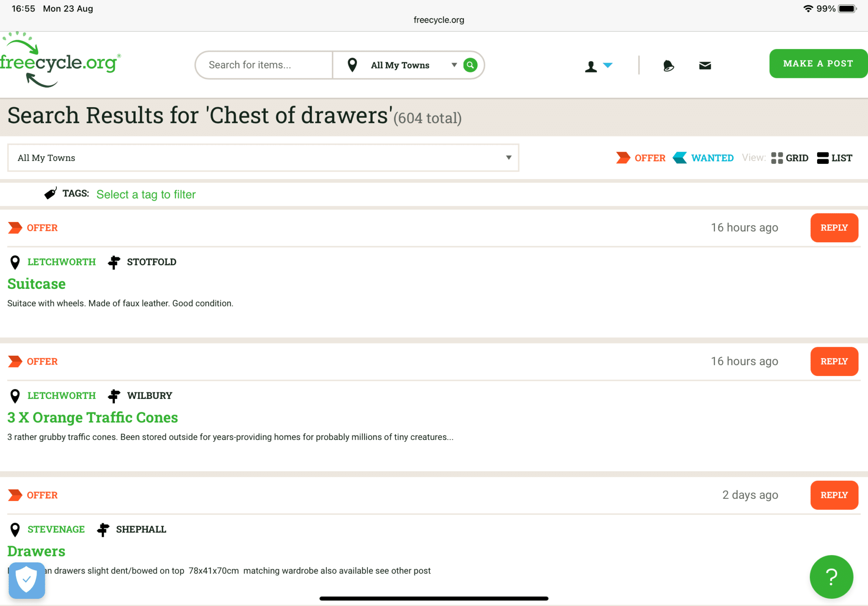The height and width of the screenshot is (606, 868).
Task: Select a tag to filter link
Action: 146,194
